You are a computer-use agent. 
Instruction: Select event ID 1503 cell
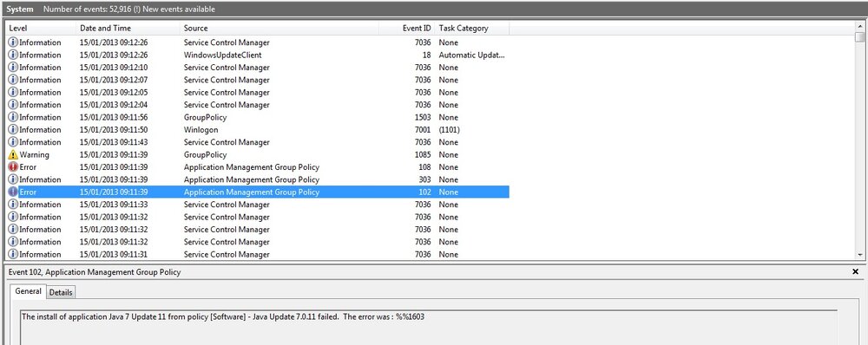pyautogui.click(x=423, y=117)
